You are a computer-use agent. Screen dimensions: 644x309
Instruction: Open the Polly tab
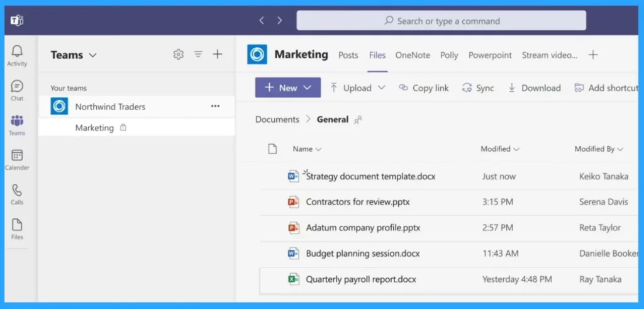pyautogui.click(x=449, y=55)
